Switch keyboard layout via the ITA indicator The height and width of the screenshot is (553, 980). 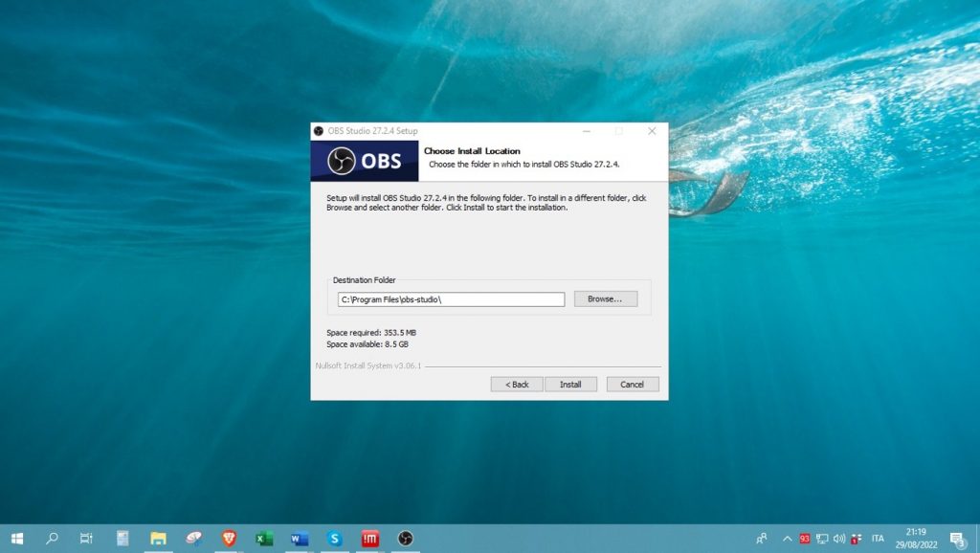coord(879,538)
